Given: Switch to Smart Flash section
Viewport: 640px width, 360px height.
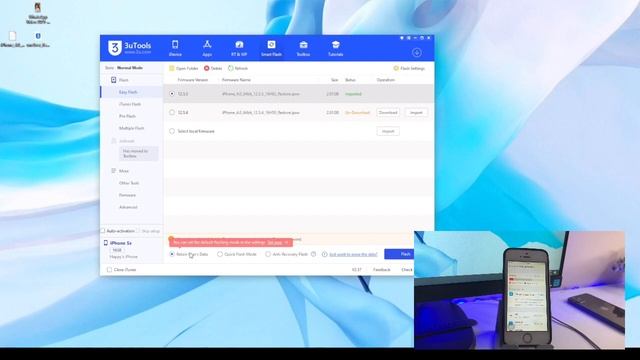Looking at the screenshot, I should click(x=271, y=48).
